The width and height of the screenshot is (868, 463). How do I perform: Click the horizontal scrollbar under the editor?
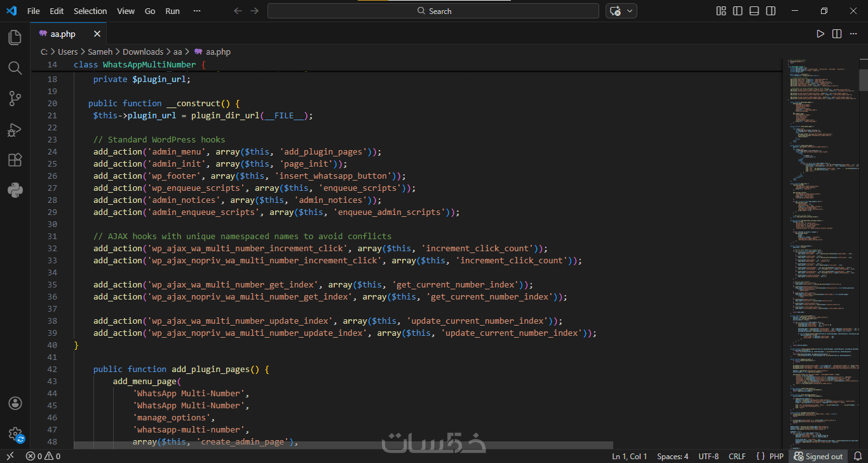pyautogui.click(x=343, y=445)
